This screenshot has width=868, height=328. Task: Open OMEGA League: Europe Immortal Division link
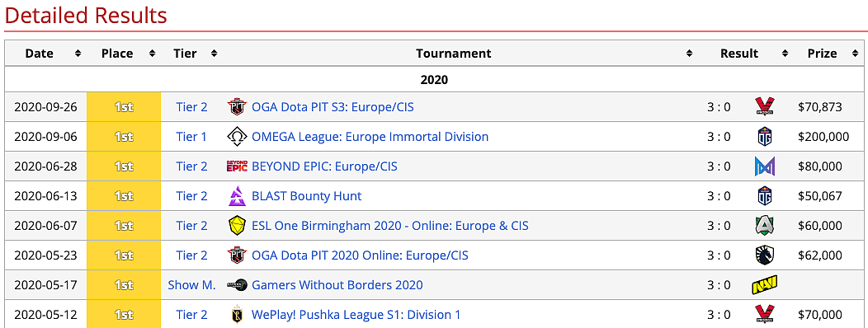coord(370,137)
